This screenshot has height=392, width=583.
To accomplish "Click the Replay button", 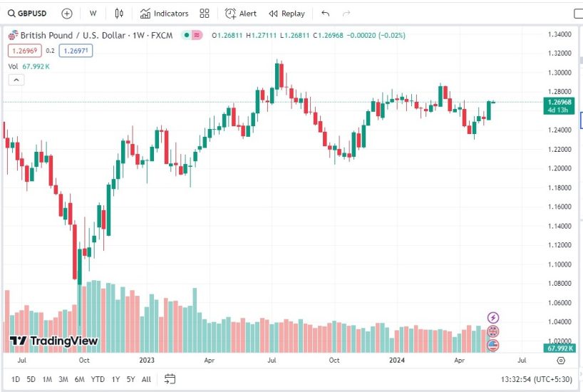I will tap(287, 14).
